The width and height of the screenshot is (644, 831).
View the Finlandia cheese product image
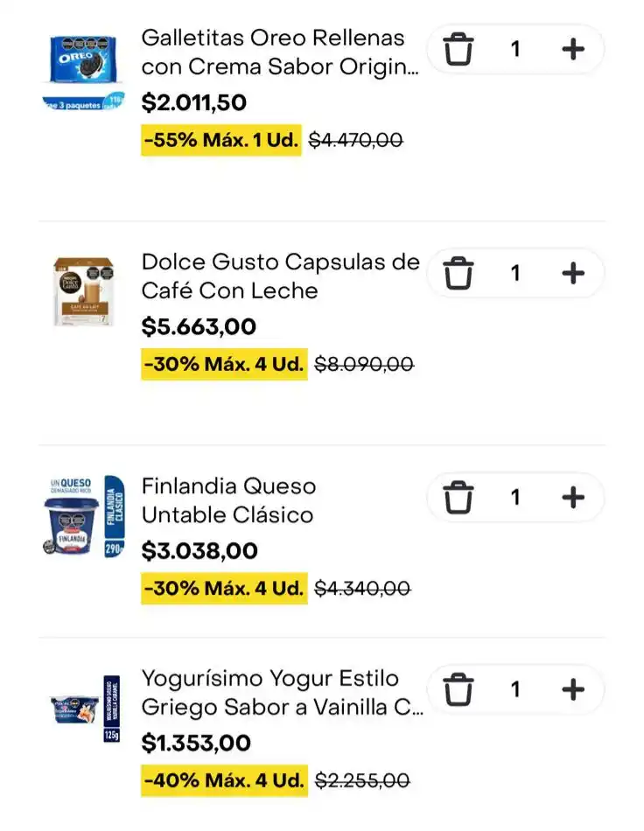[x=84, y=516]
